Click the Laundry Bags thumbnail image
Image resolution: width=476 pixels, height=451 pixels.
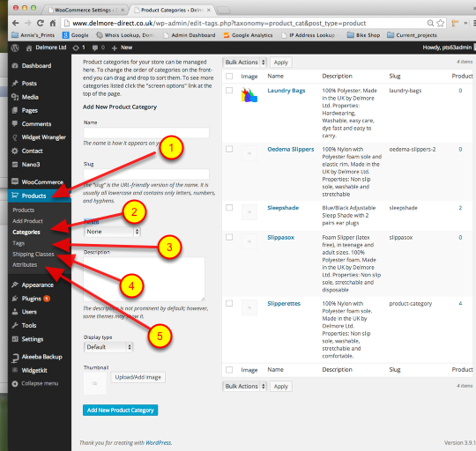tap(249, 95)
